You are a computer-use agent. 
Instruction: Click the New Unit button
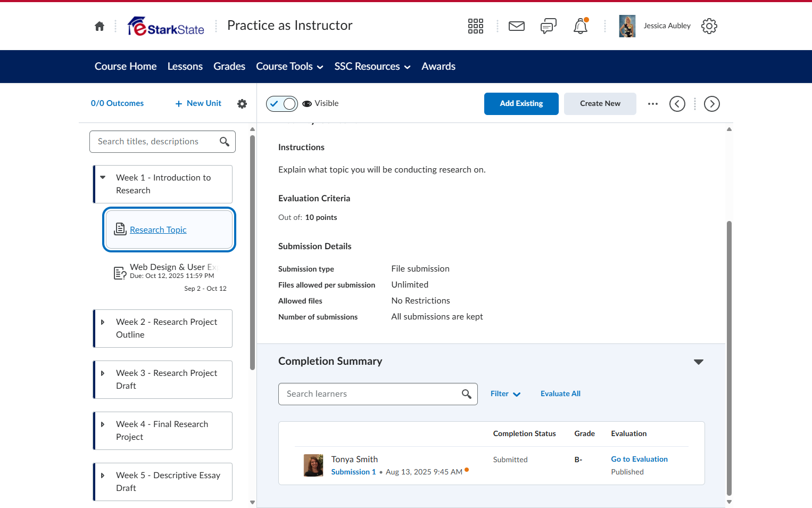[198, 103]
